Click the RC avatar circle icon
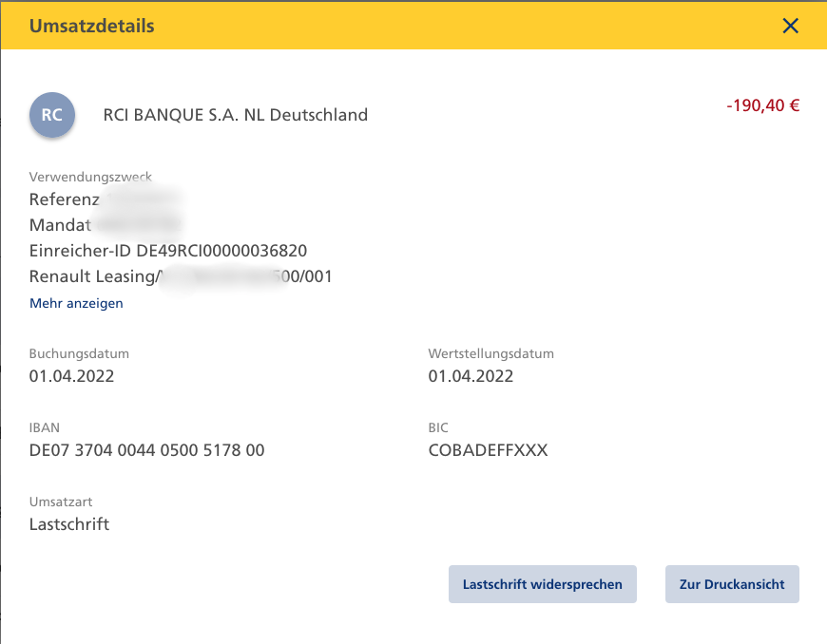Screen dimensions: 827x644 click(x=52, y=115)
